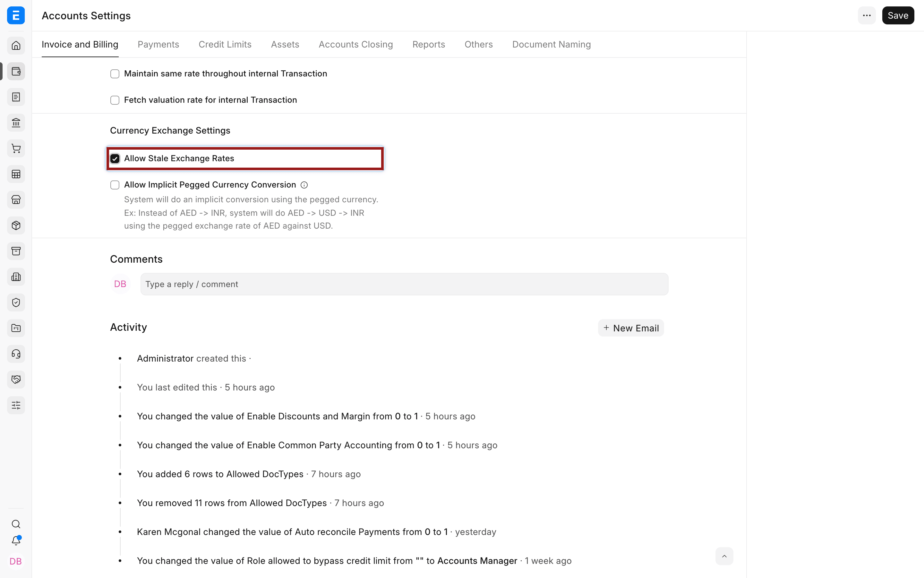Image resolution: width=924 pixels, height=578 pixels.
Task: Click the Currency Exchange Settings section heading
Action: click(x=170, y=130)
